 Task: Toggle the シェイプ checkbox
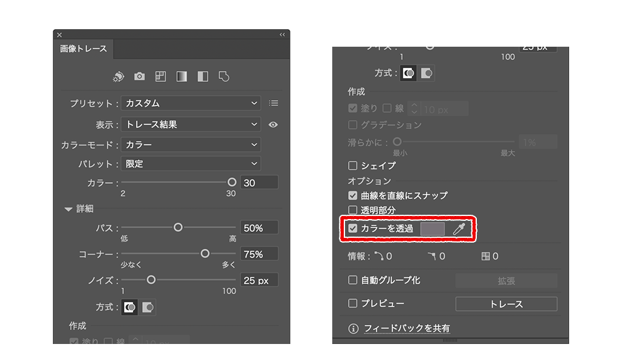[x=353, y=166]
